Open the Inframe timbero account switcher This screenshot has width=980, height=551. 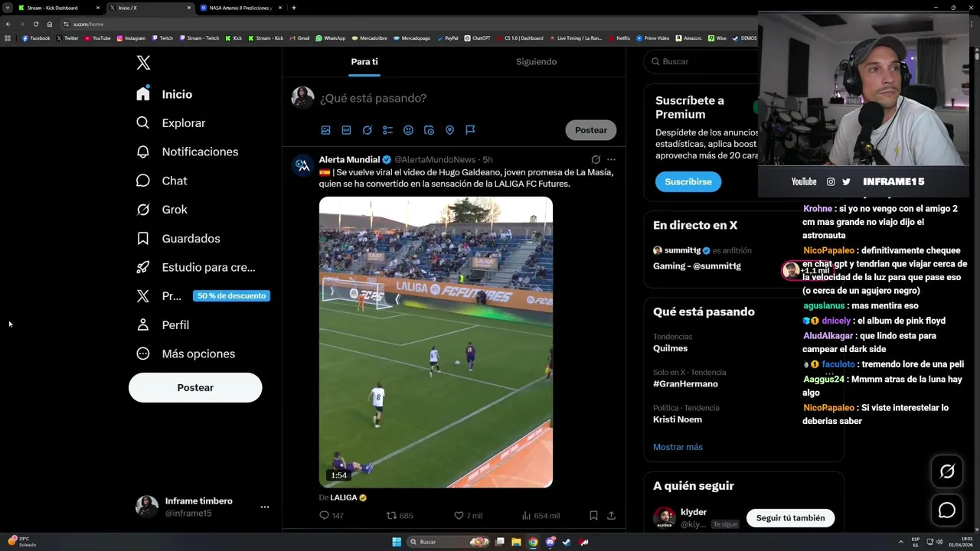(x=203, y=507)
